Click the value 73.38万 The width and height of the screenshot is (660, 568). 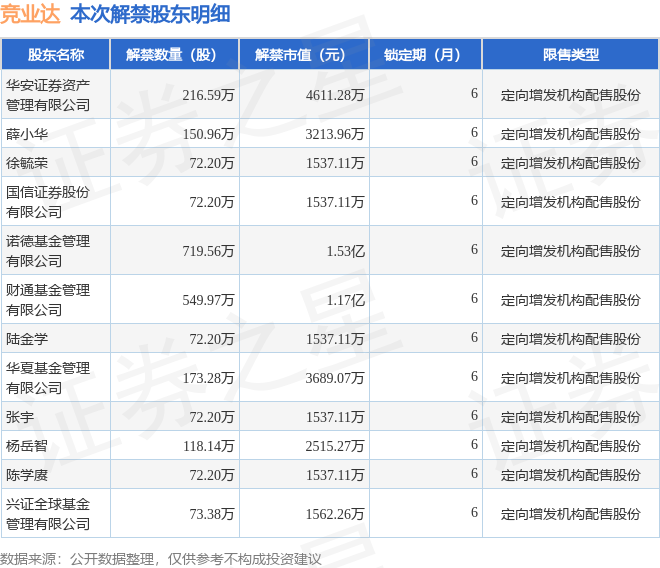(212, 514)
